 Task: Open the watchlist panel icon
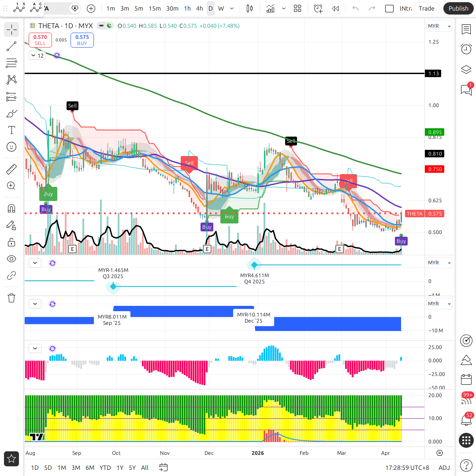pyautogui.click(x=466, y=29)
